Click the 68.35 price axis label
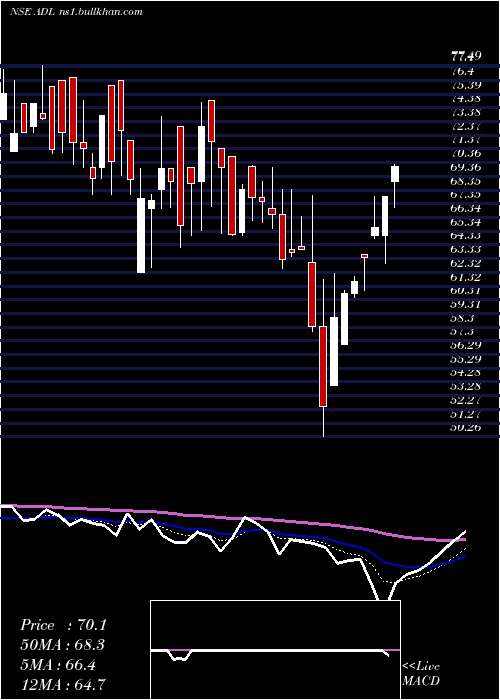The height and width of the screenshot is (700, 500). tap(466, 181)
